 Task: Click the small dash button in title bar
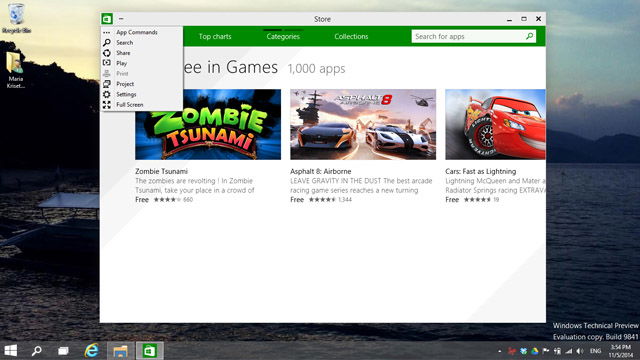click(x=121, y=19)
